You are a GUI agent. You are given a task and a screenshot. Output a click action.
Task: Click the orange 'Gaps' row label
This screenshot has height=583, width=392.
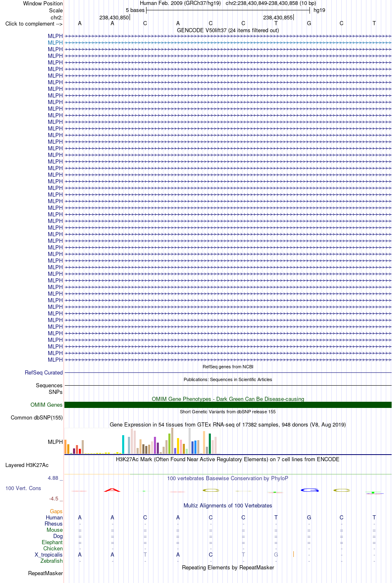(57, 511)
